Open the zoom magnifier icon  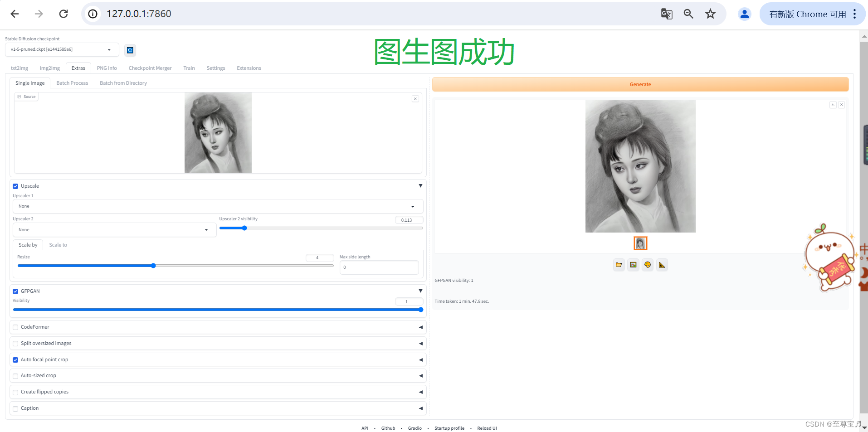coord(688,14)
